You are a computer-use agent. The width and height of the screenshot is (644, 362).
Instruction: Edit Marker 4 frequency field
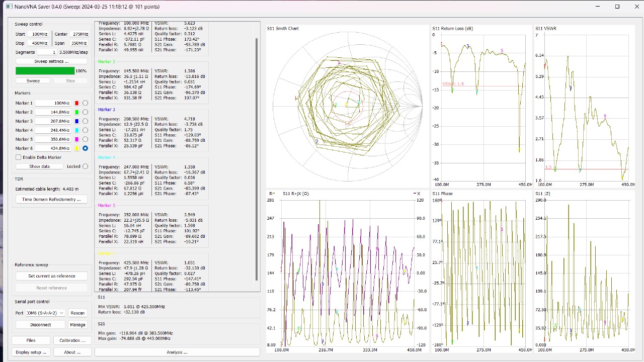[x=53, y=130]
